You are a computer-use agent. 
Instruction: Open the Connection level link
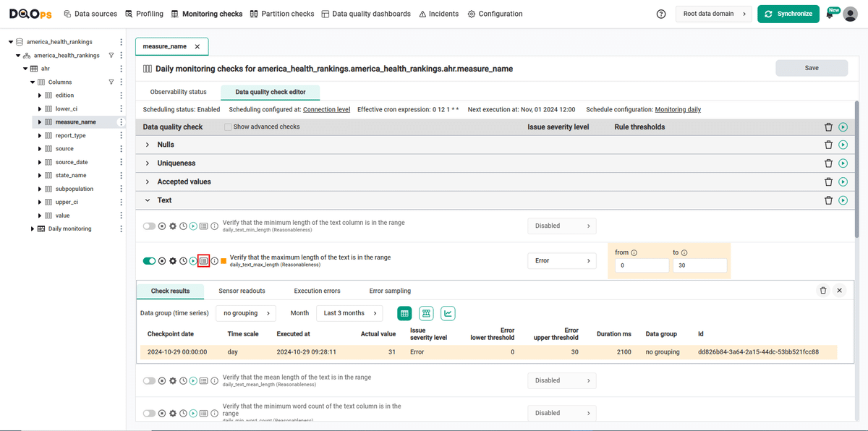point(326,110)
